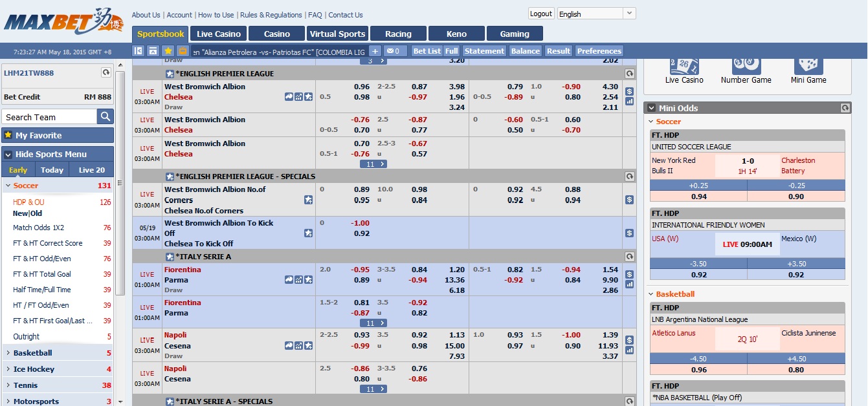Click the search magnifier next to Search Team
The width and height of the screenshot is (868, 406).
pos(106,116)
